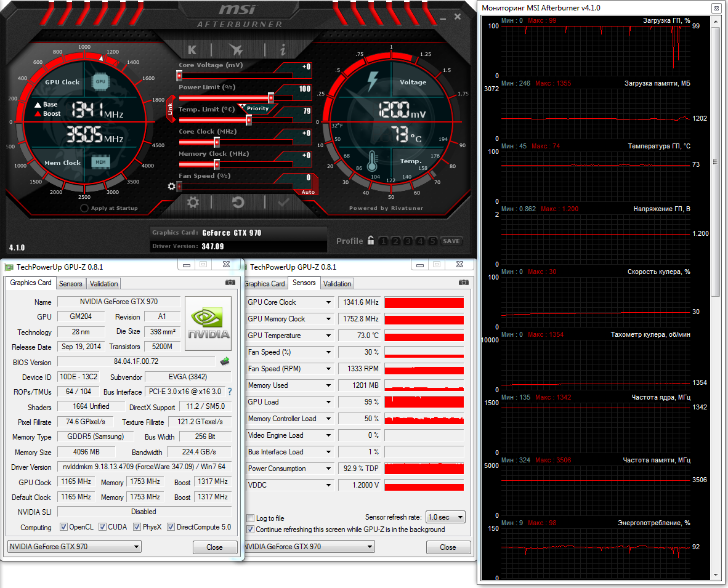Click the SAVE profile button
This screenshot has height=588, width=728.
(451, 241)
